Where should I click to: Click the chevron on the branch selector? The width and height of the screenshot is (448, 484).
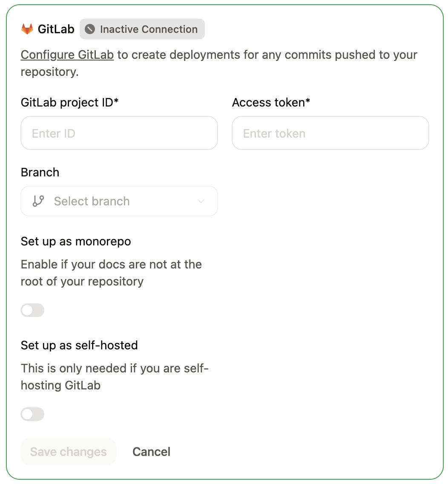coord(201,201)
